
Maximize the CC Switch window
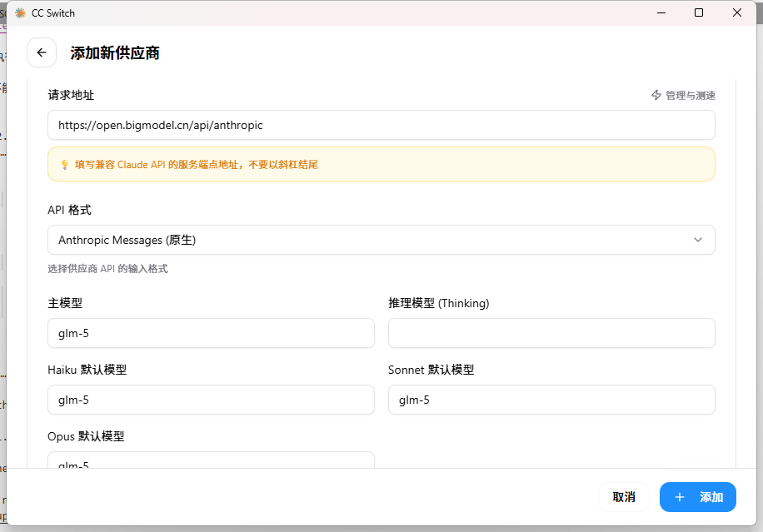click(699, 12)
